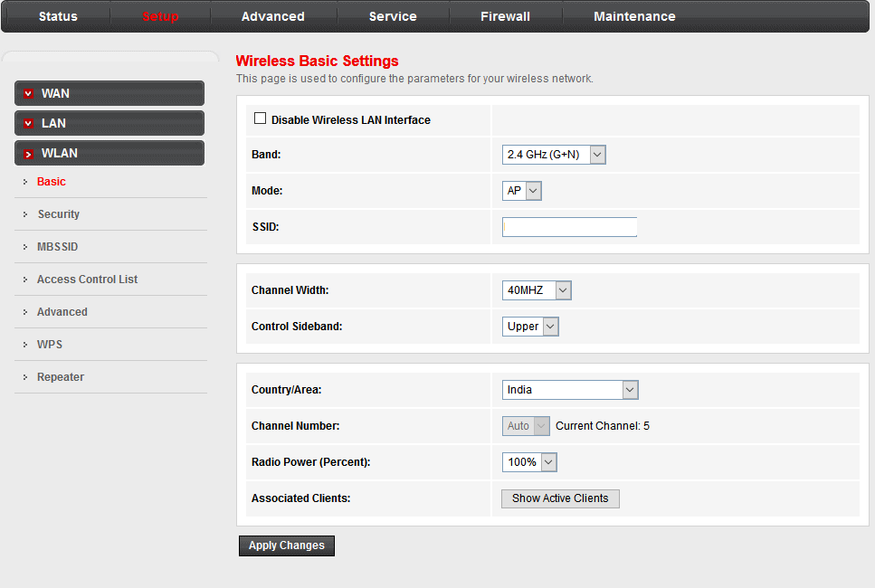Open the Country/Area dropdown showing India
Screen dimensions: 875x588
[x=570, y=390]
